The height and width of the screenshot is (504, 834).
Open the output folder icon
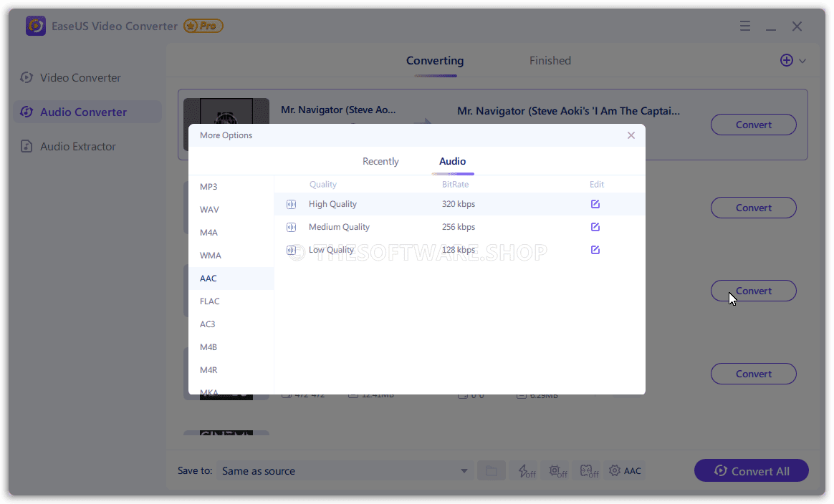coord(492,471)
